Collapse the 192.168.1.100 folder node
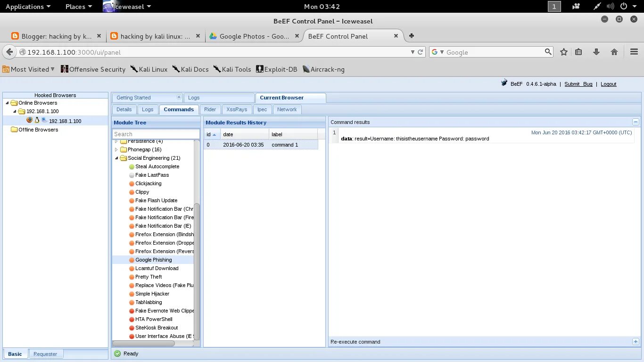The height and width of the screenshot is (362, 644). 15,112
